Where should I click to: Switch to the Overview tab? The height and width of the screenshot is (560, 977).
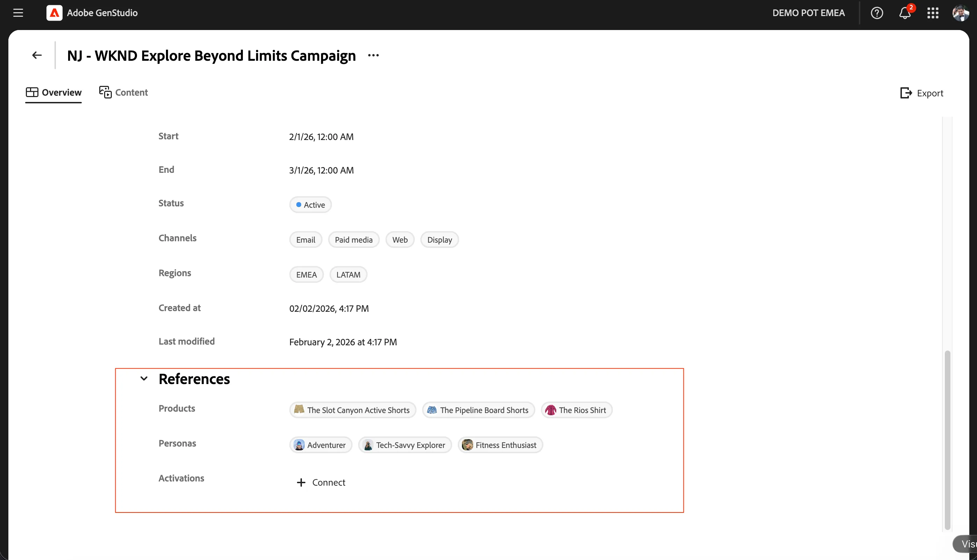53,92
